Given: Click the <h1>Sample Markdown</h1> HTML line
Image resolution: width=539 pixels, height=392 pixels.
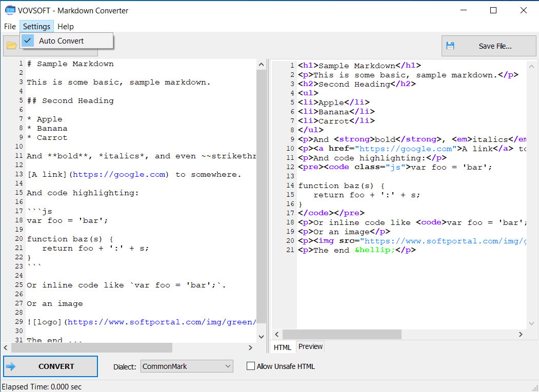Looking at the screenshot, I should coord(360,66).
